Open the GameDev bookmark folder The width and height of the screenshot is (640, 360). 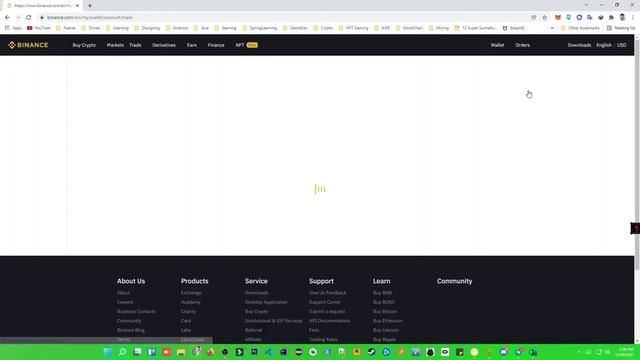tap(295, 28)
